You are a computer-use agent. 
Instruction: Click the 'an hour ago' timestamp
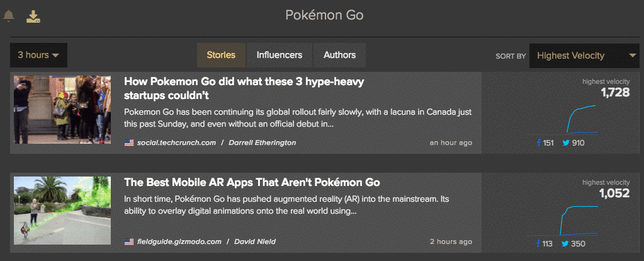[x=451, y=142]
